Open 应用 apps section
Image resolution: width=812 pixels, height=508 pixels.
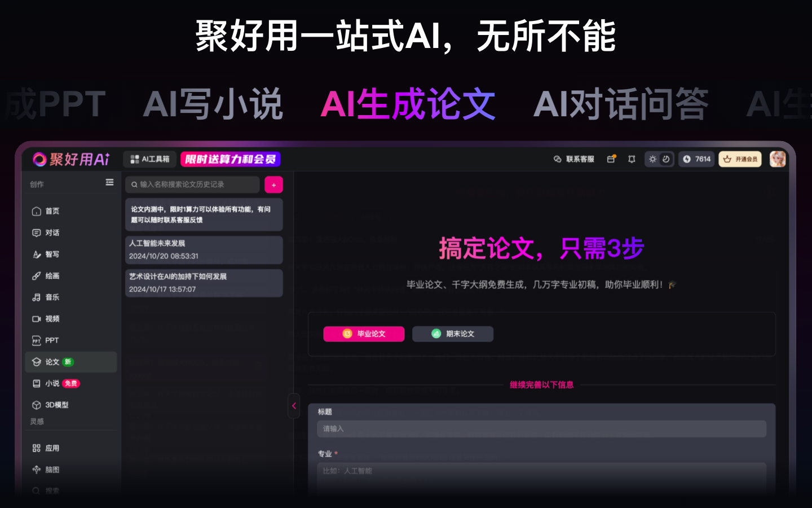coord(71,448)
